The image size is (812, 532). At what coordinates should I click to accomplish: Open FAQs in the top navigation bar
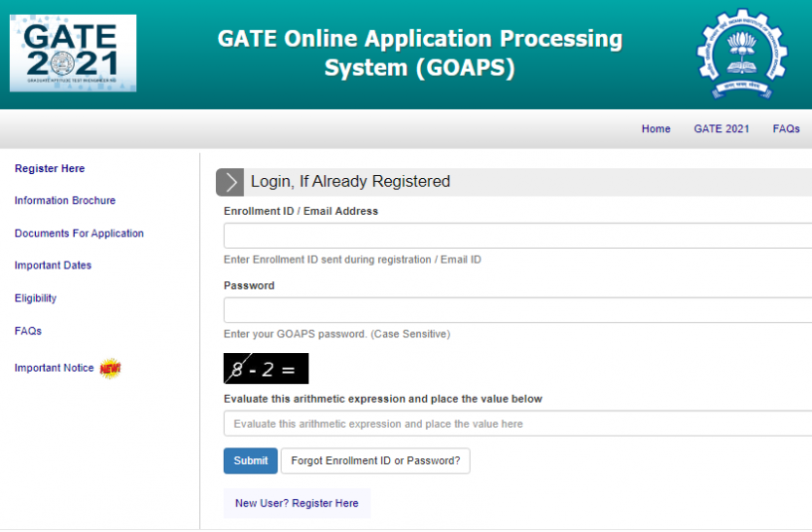click(x=786, y=129)
